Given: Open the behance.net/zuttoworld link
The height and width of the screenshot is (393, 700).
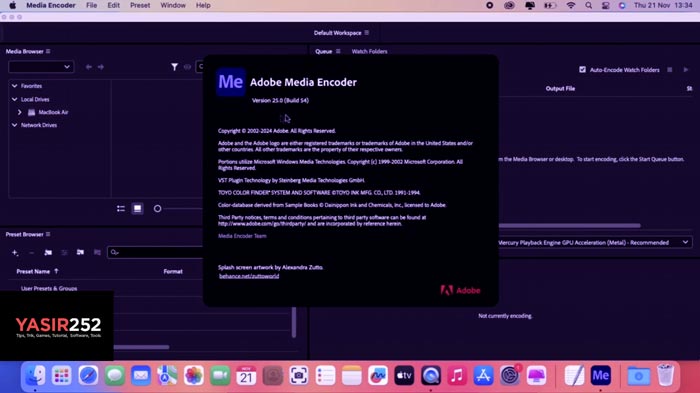Looking at the screenshot, I should [249, 276].
